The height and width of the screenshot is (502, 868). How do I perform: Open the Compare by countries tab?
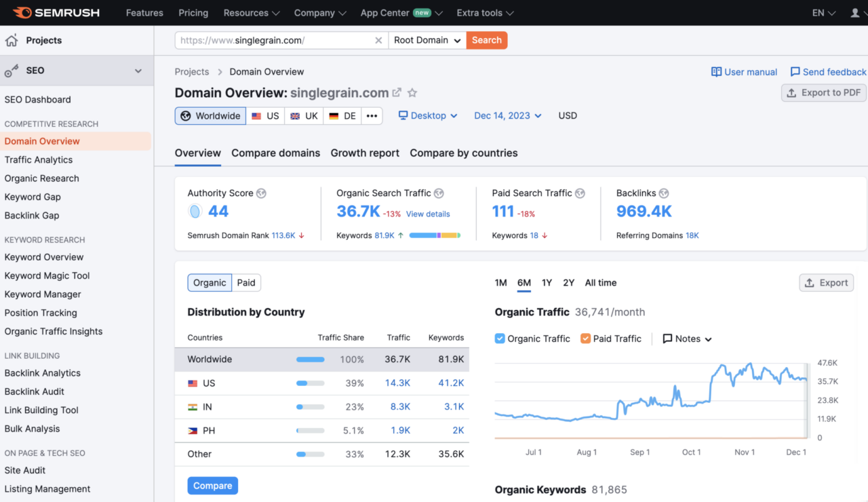tap(464, 153)
